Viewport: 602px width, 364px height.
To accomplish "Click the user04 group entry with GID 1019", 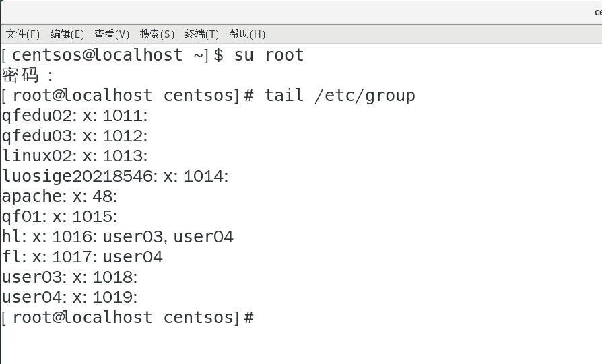I will click(69, 297).
